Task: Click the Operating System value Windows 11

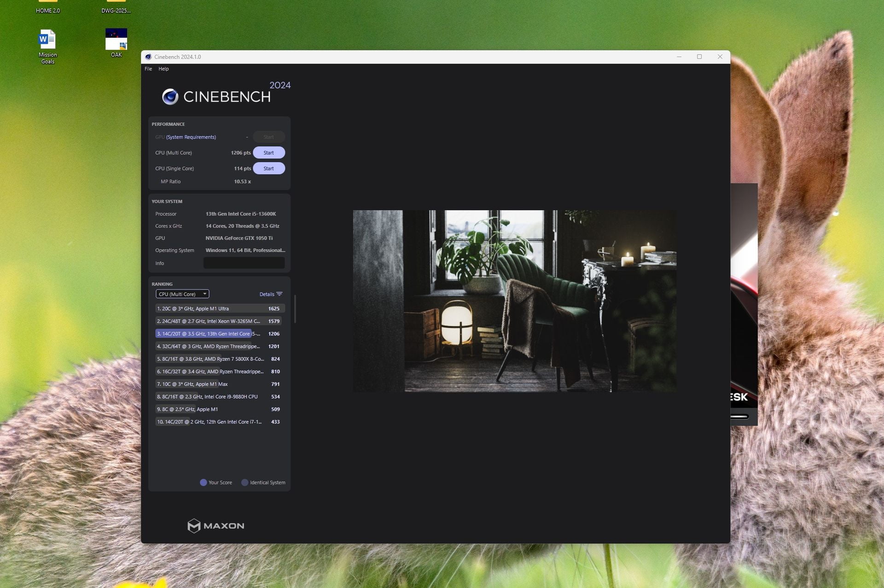Action: [245, 250]
